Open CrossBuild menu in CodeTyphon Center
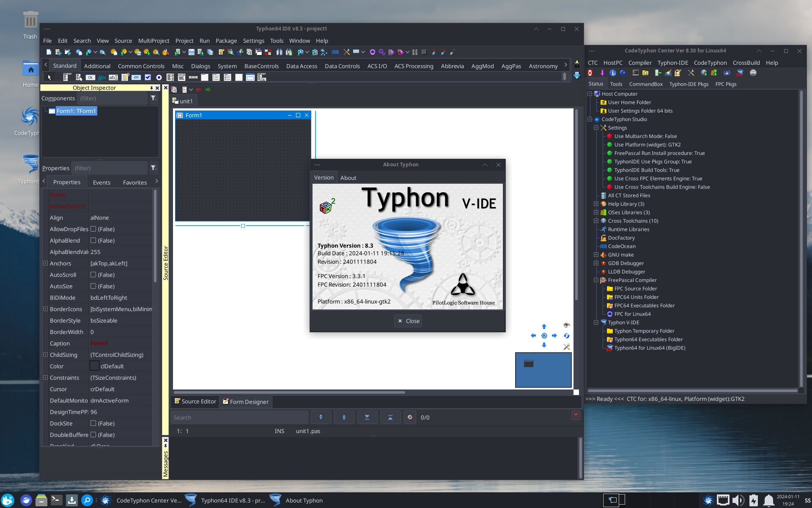The image size is (812, 508). click(x=746, y=63)
